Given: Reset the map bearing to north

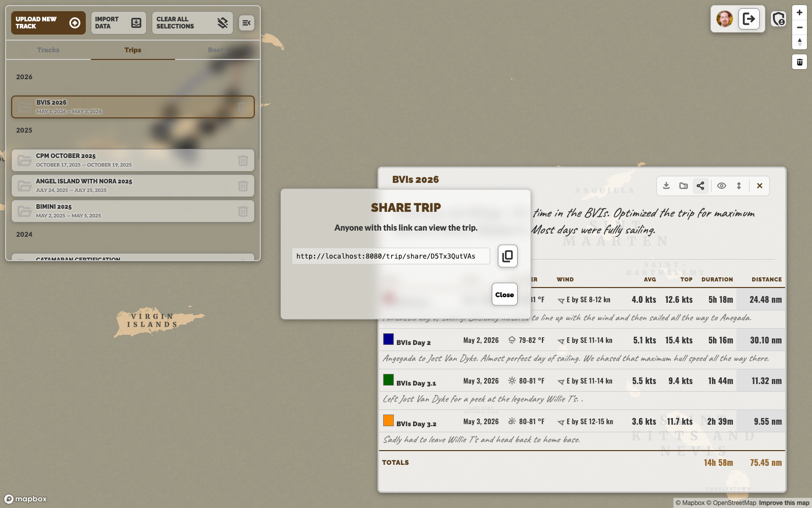Looking at the screenshot, I should point(799,42).
